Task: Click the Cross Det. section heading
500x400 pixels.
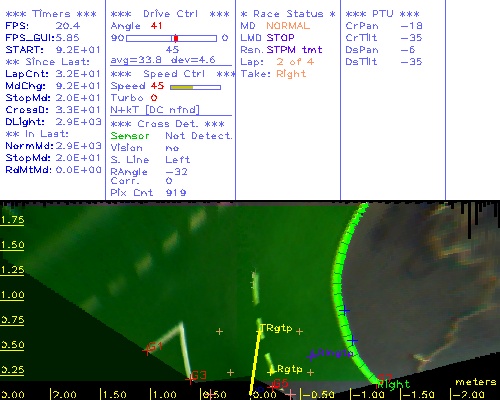Action: pos(168,124)
